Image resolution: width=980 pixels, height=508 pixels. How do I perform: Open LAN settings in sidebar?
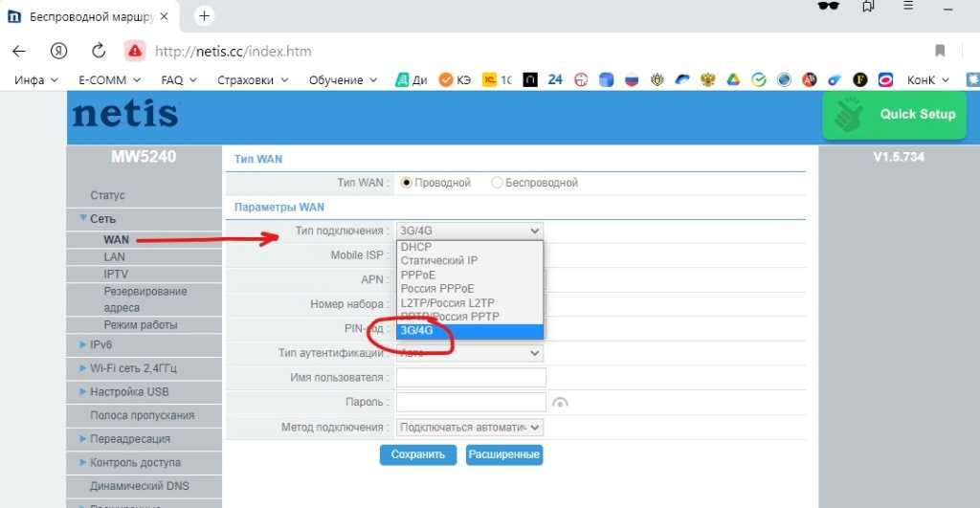click(x=114, y=256)
